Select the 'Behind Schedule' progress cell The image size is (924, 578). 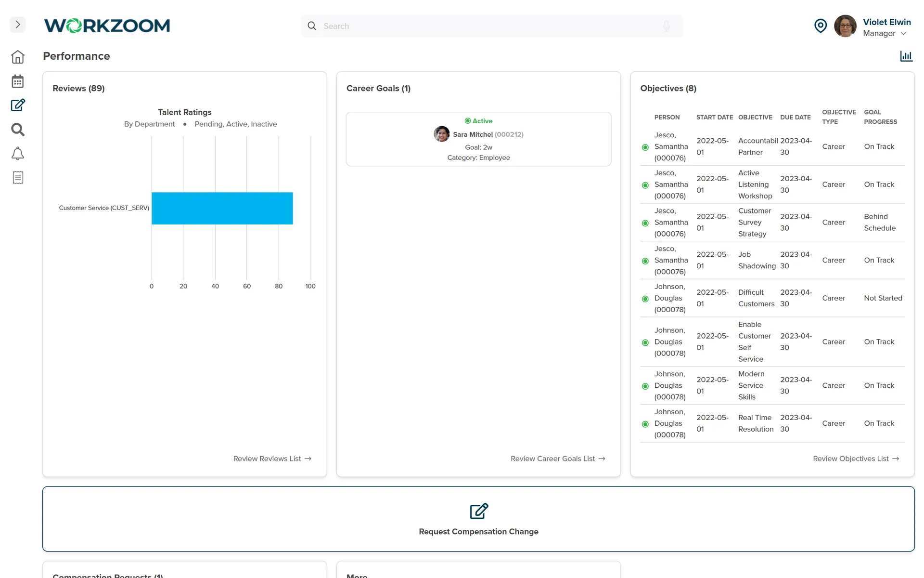(x=880, y=223)
